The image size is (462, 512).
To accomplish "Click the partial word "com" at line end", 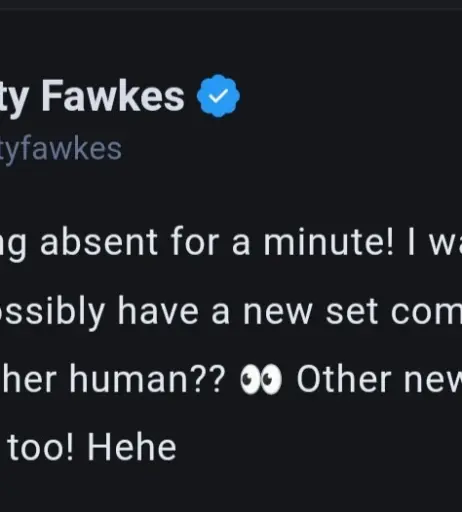I will 426,313.
